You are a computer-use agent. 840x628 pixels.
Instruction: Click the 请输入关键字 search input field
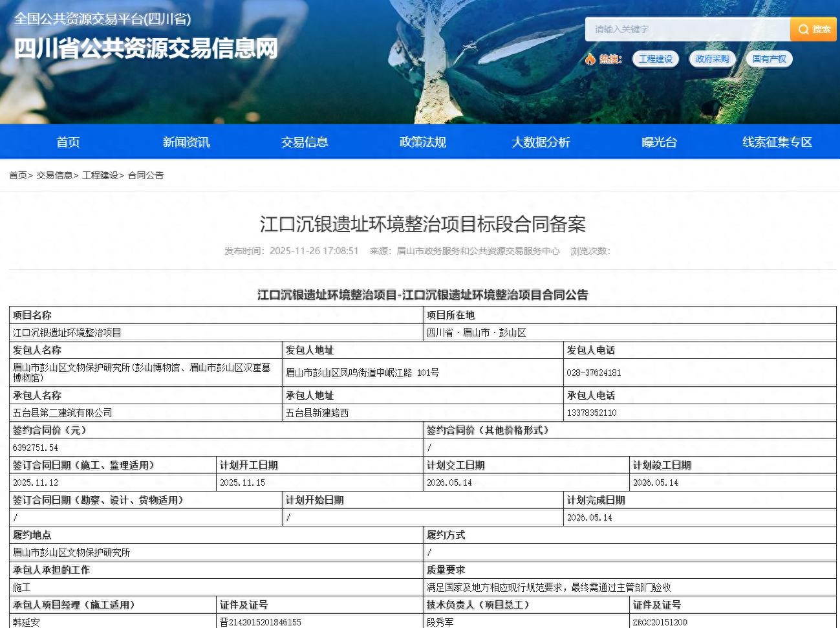(x=685, y=29)
